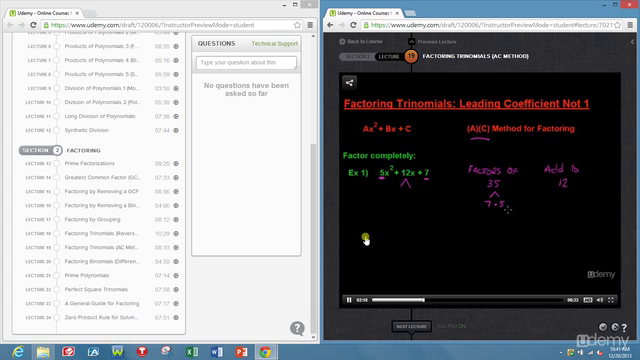Click icon right of Factoring by Grouping

pyautogui.click(x=176, y=220)
